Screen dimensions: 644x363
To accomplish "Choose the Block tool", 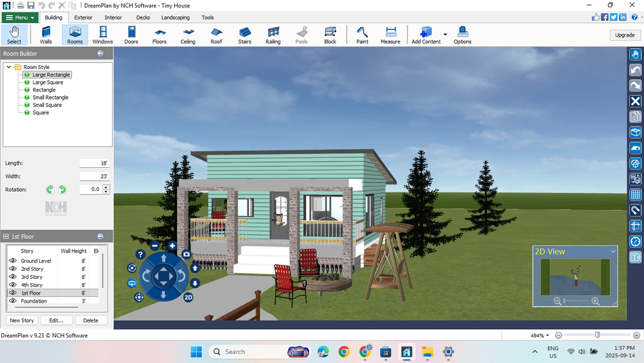I will coord(330,35).
